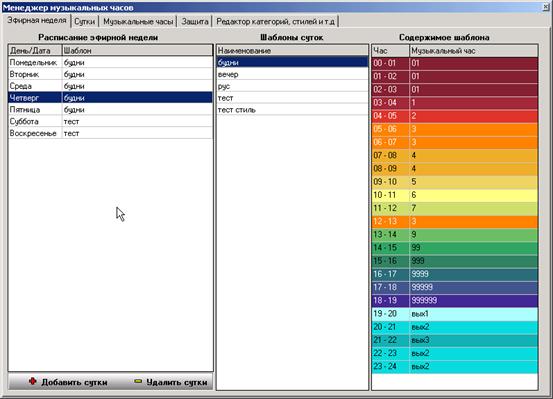This screenshot has height=399, width=553.
Task: Select the 02 - 03 hour row
Action: pyautogui.click(x=455, y=89)
